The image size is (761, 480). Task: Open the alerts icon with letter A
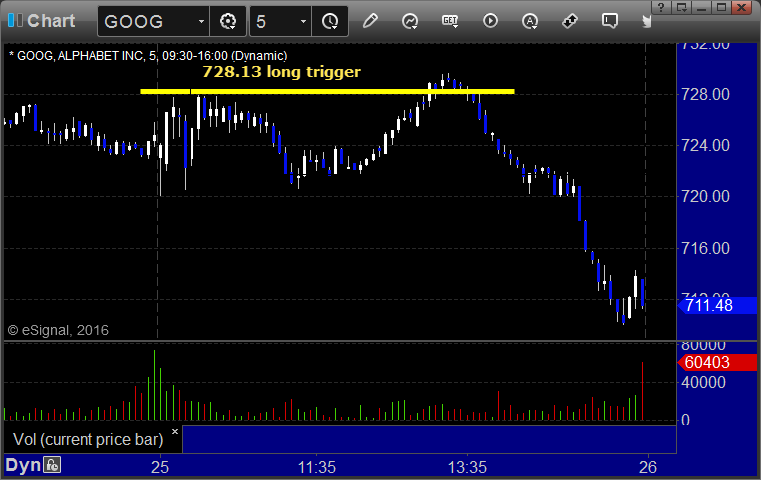[x=530, y=21]
